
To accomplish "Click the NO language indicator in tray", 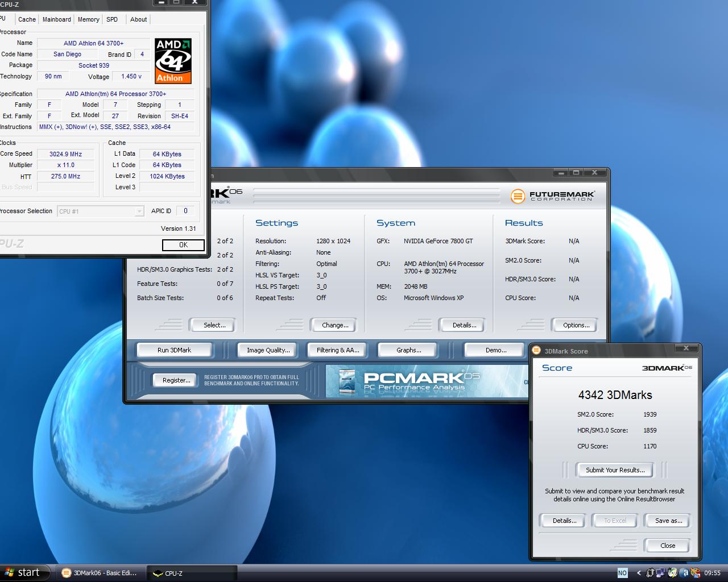I will (622, 573).
